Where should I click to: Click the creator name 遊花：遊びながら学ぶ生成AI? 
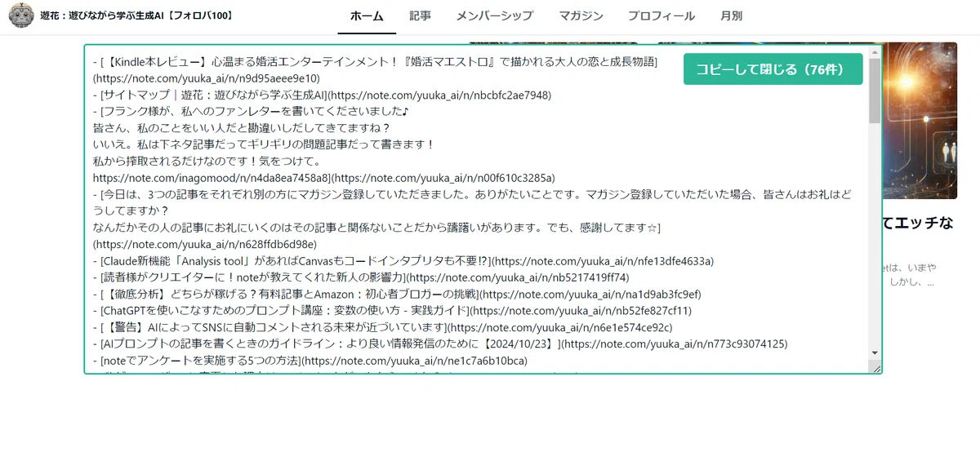(x=136, y=16)
